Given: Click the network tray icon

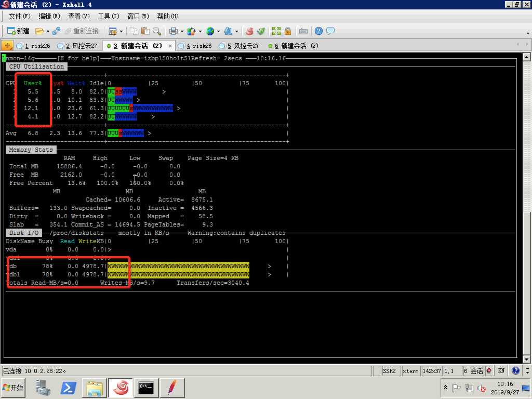Looking at the screenshot, I should [x=469, y=388].
